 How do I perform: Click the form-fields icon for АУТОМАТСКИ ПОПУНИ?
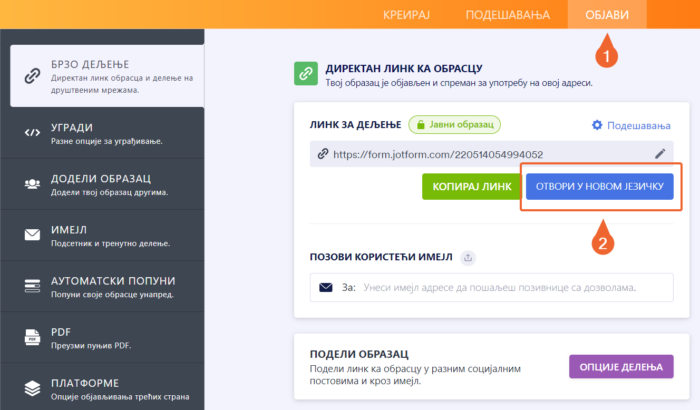coord(32,286)
